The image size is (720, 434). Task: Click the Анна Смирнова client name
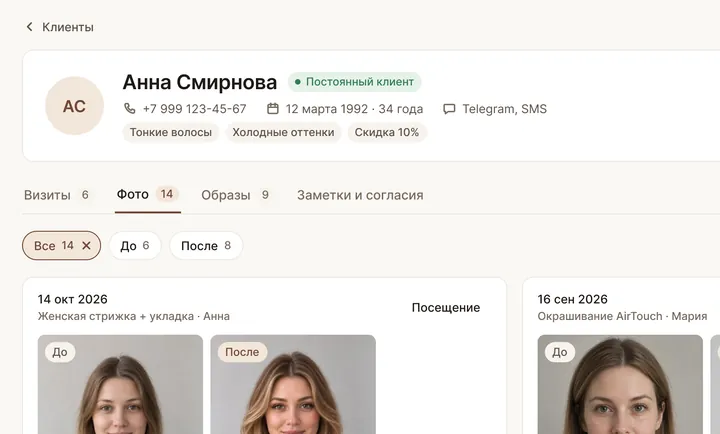200,82
